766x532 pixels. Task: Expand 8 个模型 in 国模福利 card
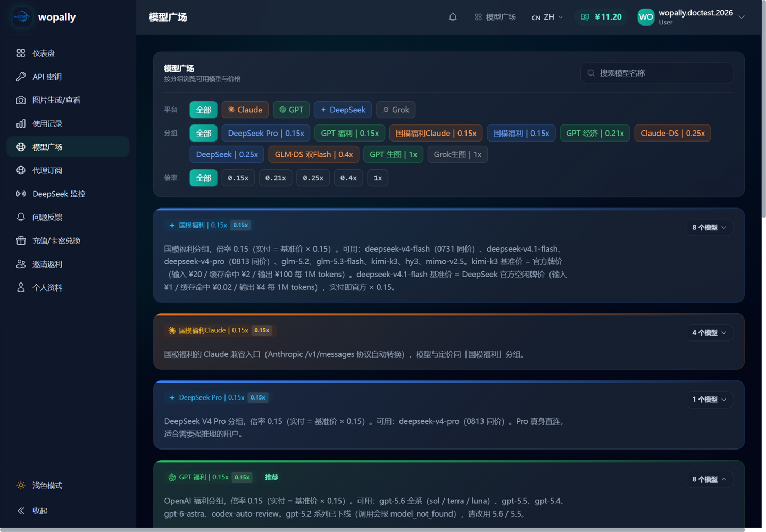710,227
